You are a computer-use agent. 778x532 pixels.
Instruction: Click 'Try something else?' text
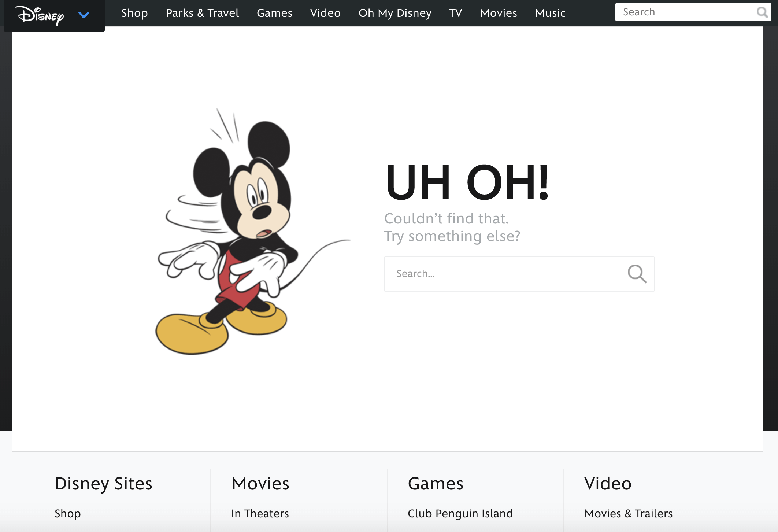452,236
